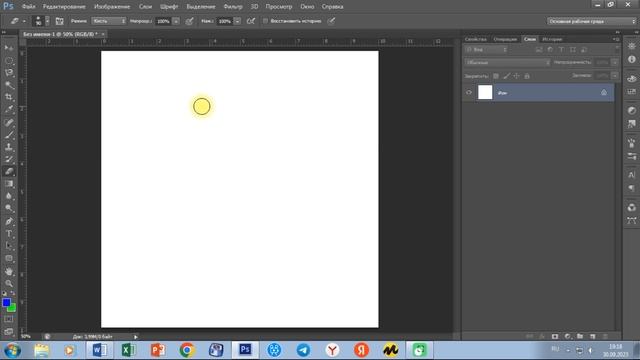Toggle the Brush panel in options bar

click(60, 21)
